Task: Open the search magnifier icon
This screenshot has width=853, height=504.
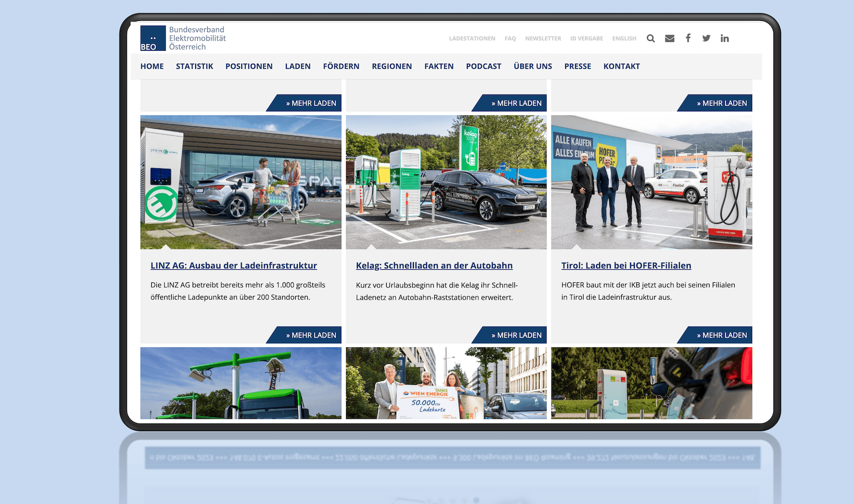Action: pos(650,38)
